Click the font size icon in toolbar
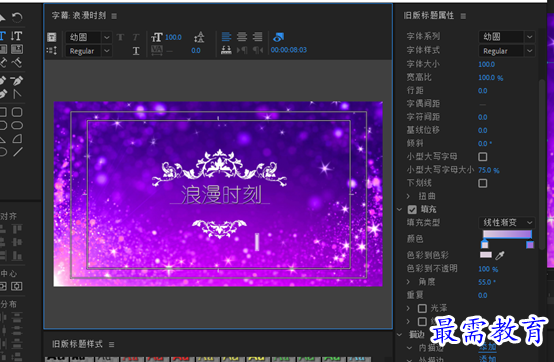The width and height of the screenshot is (554, 362). pyautogui.click(x=157, y=37)
